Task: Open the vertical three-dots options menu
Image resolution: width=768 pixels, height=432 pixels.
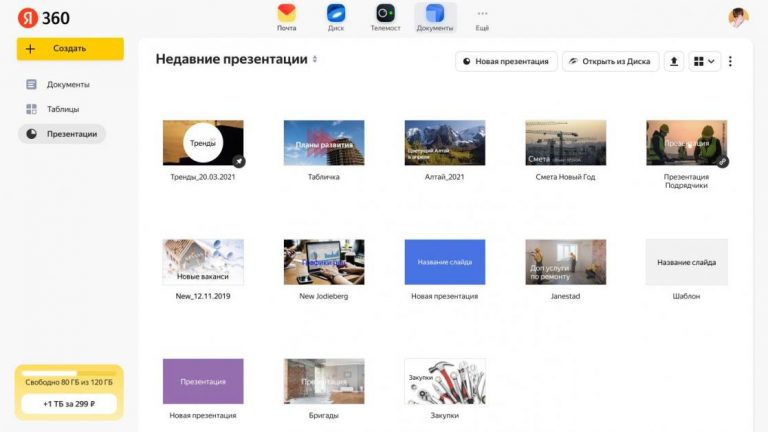Action: pos(730,61)
